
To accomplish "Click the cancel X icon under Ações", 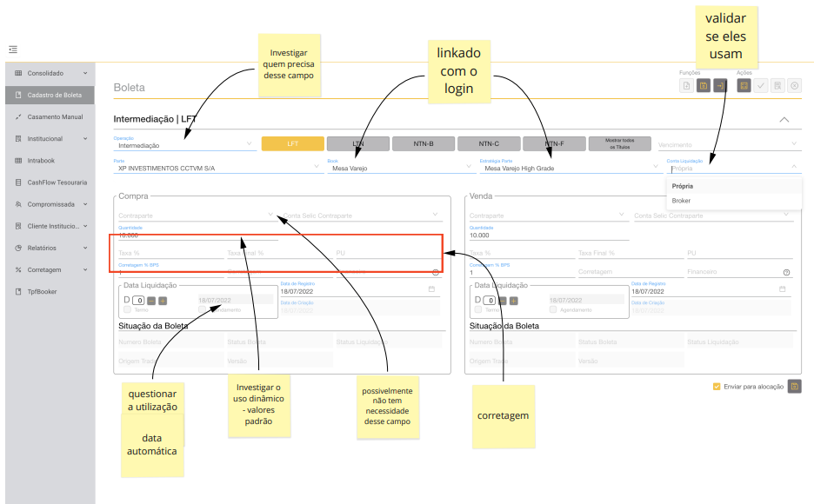I will point(794,85).
